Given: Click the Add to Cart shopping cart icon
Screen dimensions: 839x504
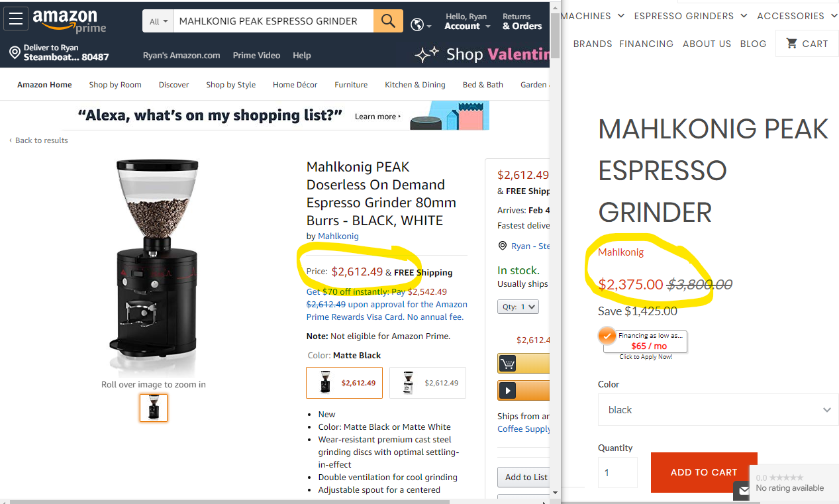Looking at the screenshot, I should 508,364.
